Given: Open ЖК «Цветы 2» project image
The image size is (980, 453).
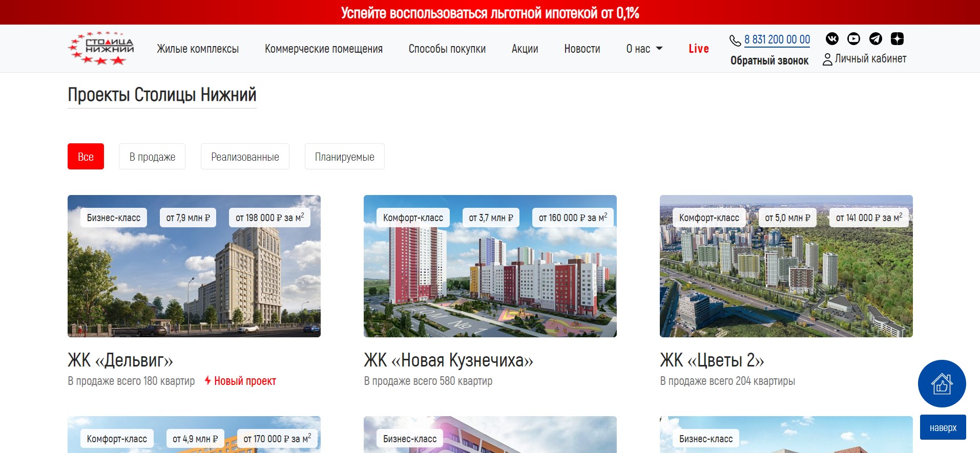Looking at the screenshot, I should click(786, 266).
